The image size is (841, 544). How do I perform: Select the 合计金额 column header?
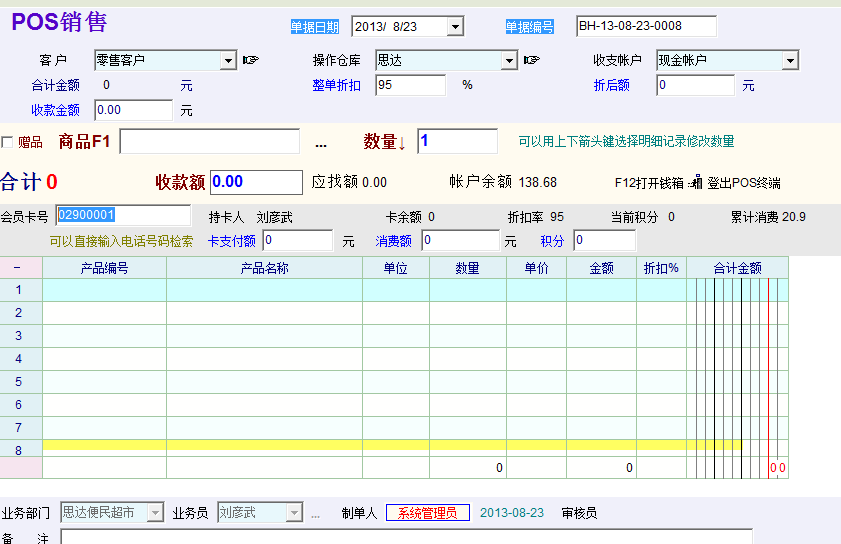737,268
